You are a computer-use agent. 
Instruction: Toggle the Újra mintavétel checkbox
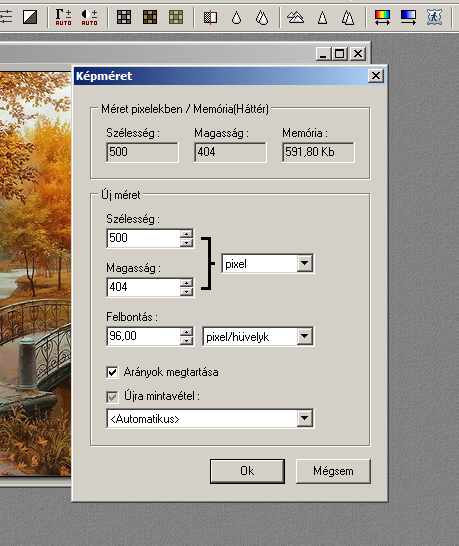112,397
